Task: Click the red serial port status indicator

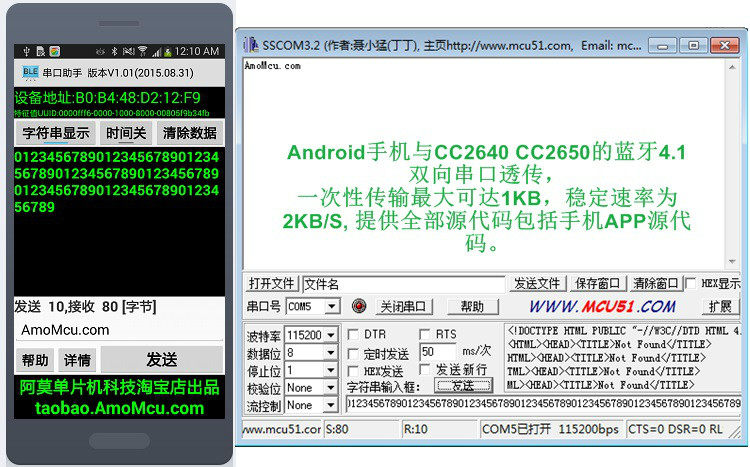Action: 359,306
